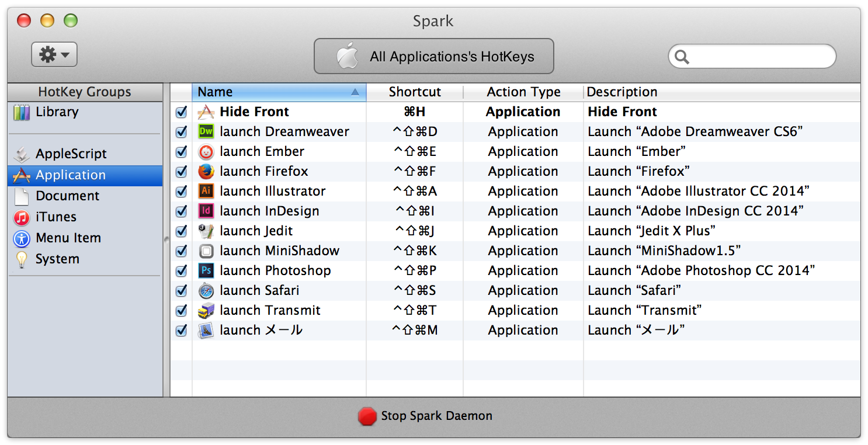Click the Photoshop Ps icon in list
This screenshot has width=868, height=445.
click(x=206, y=270)
